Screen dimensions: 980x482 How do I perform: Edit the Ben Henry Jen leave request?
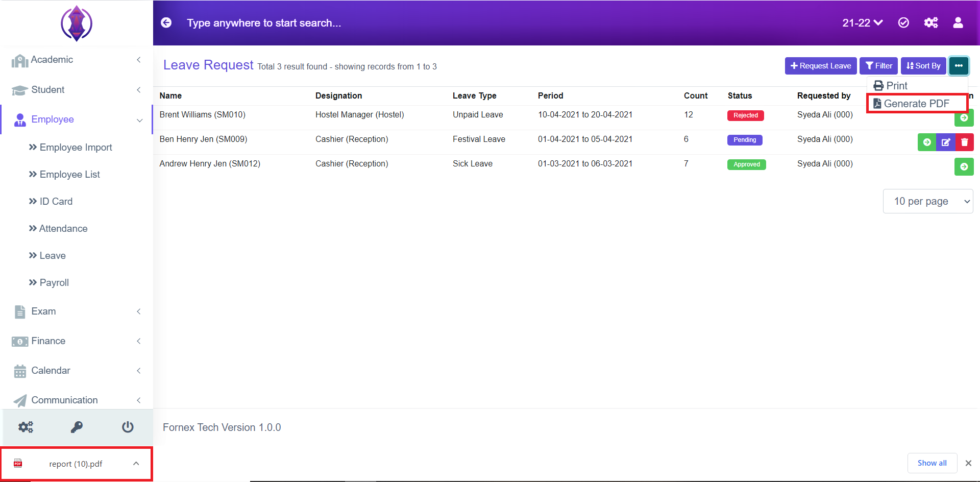(x=946, y=142)
